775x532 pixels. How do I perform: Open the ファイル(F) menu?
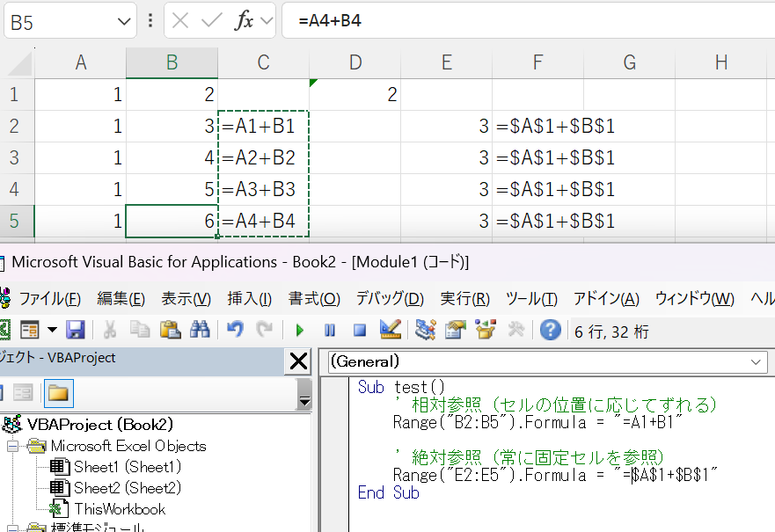click(49, 299)
